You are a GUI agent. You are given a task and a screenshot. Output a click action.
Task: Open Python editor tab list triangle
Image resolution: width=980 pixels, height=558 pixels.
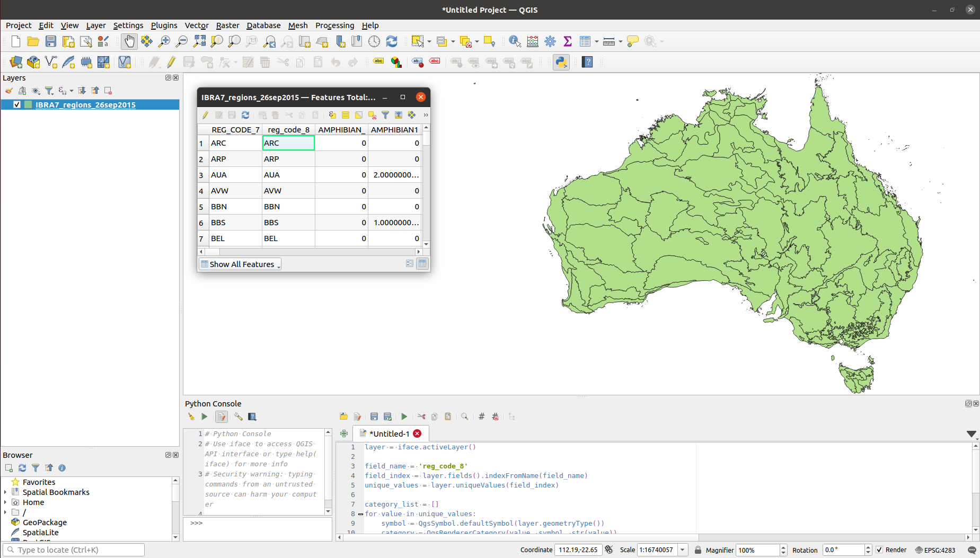point(971,434)
